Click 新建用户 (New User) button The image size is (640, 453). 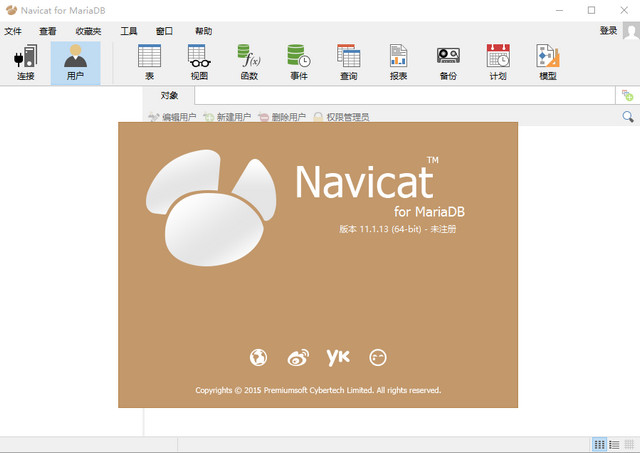coord(227,117)
